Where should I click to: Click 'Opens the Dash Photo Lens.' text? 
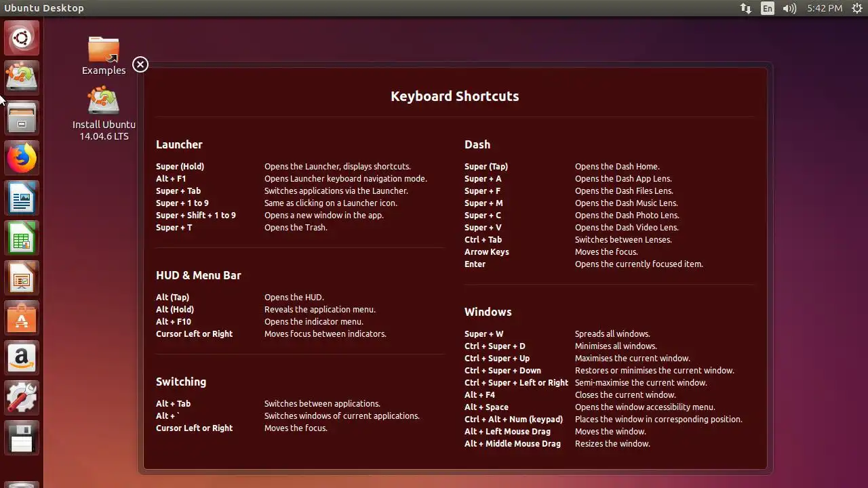[627, 216]
